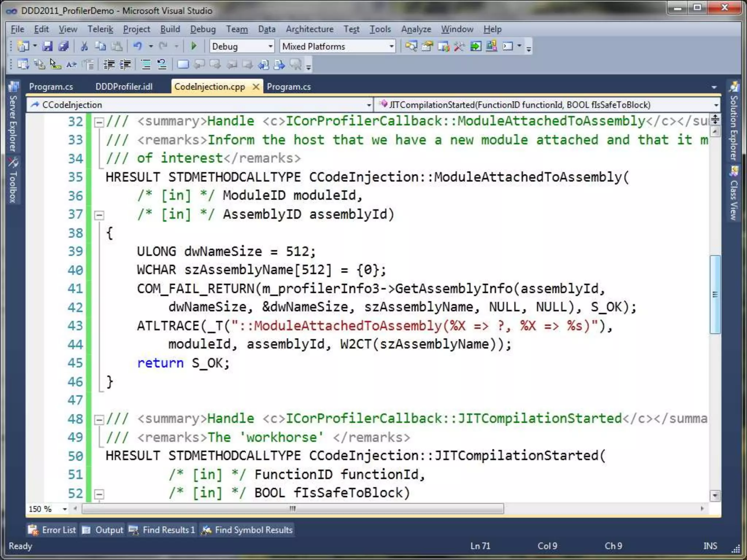Viewport: 747px width, 560px height.
Task: Click the Display Quick Info icon
Action: pyautogui.click(x=55, y=65)
